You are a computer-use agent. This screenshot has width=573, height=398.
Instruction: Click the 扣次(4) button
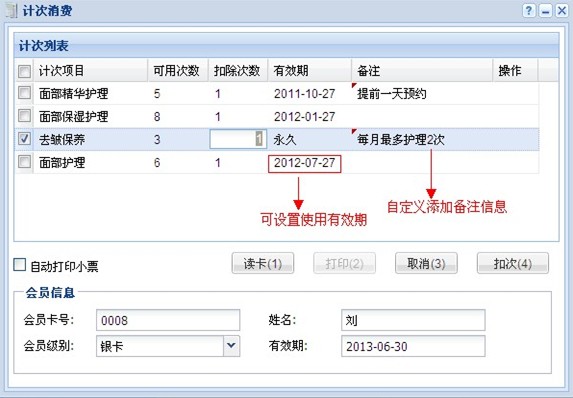tap(513, 263)
